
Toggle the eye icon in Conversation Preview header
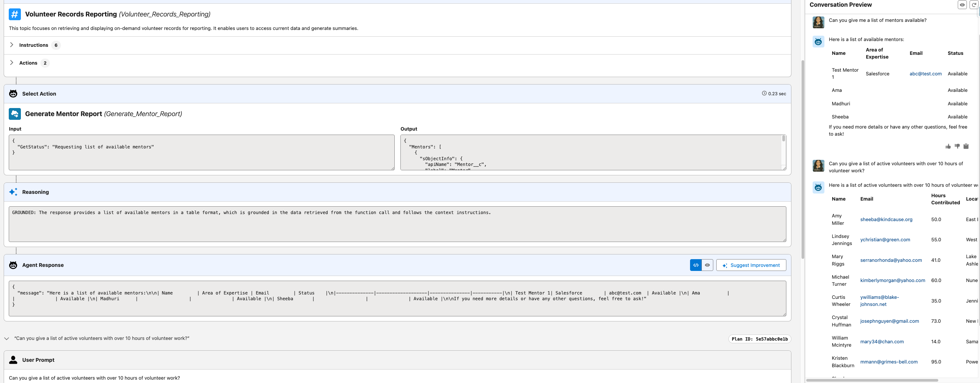click(962, 5)
